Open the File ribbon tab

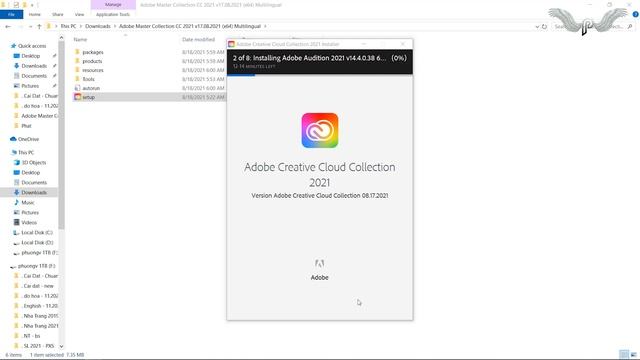click(11, 14)
